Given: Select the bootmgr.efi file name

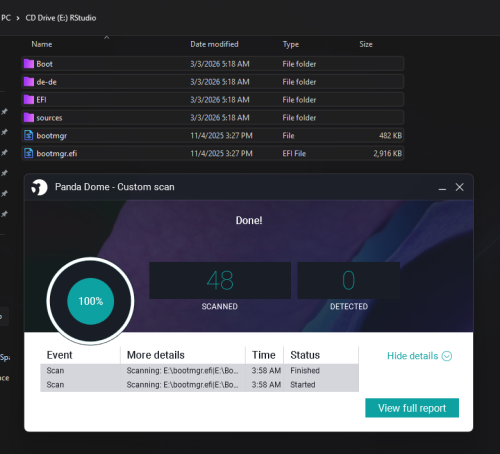Looking at the screenshot, I should coord(57,154).
